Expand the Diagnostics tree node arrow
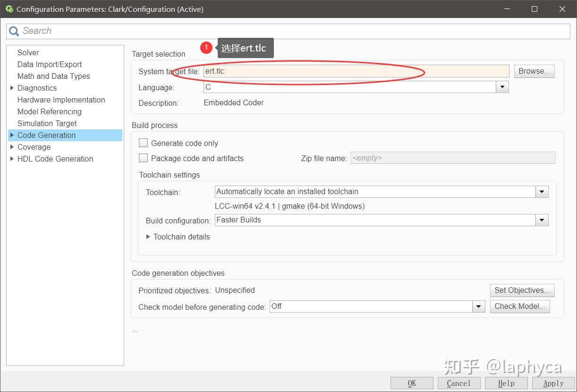The image size is (577, 392). [12, 88]
